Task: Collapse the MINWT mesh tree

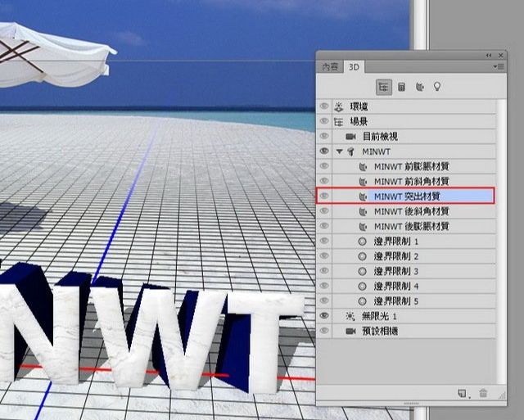Action: [340, 151]
